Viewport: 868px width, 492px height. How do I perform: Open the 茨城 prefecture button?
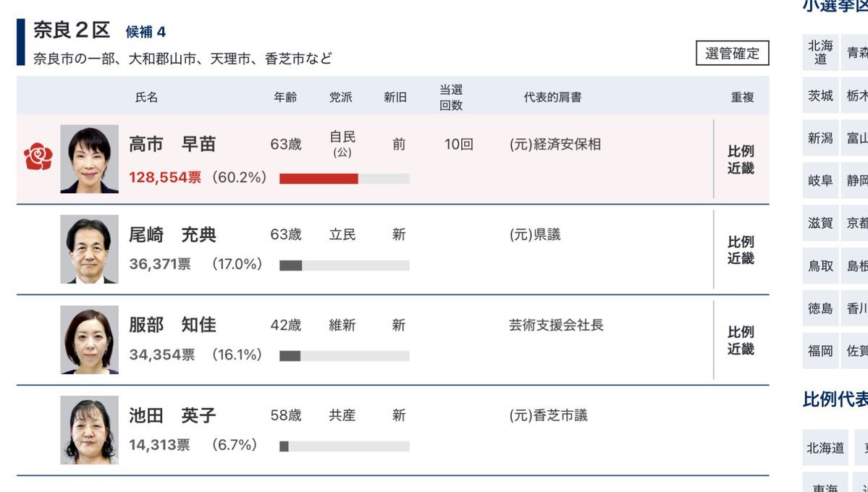(x=820, y=96)
